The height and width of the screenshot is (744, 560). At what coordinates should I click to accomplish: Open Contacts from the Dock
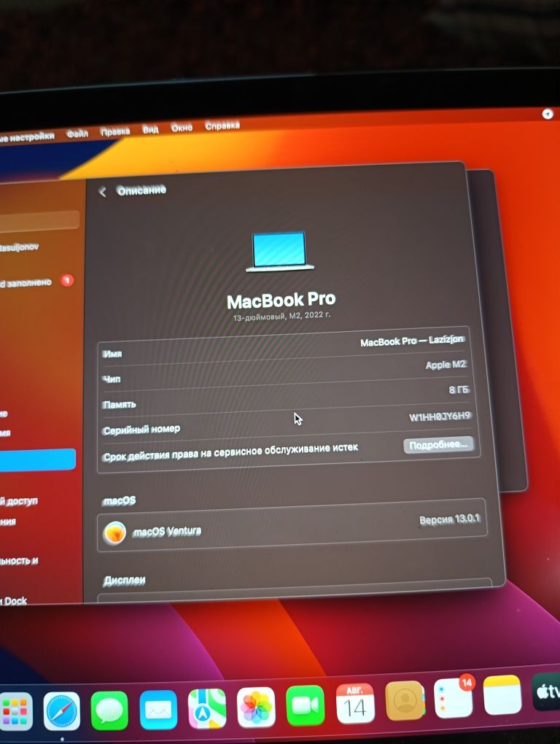[405, 700]
